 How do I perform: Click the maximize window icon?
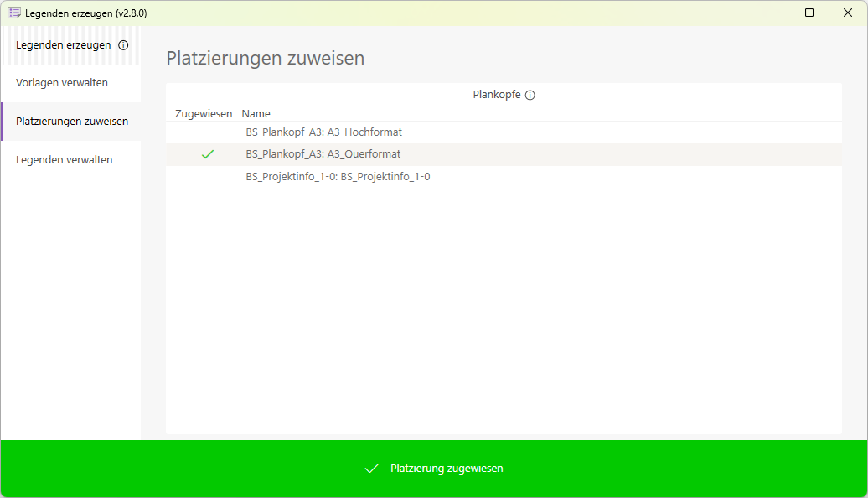click(x=809, y=13)
